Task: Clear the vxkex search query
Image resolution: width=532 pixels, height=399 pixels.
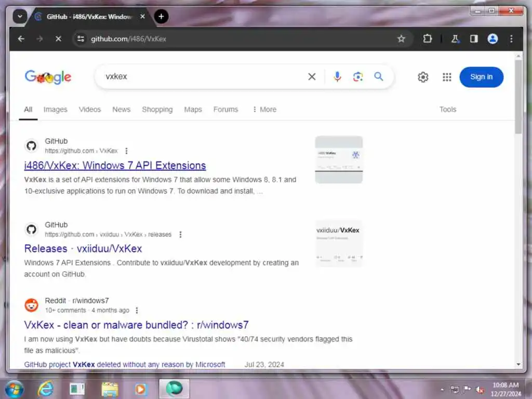Action: [x=312, y=77]
